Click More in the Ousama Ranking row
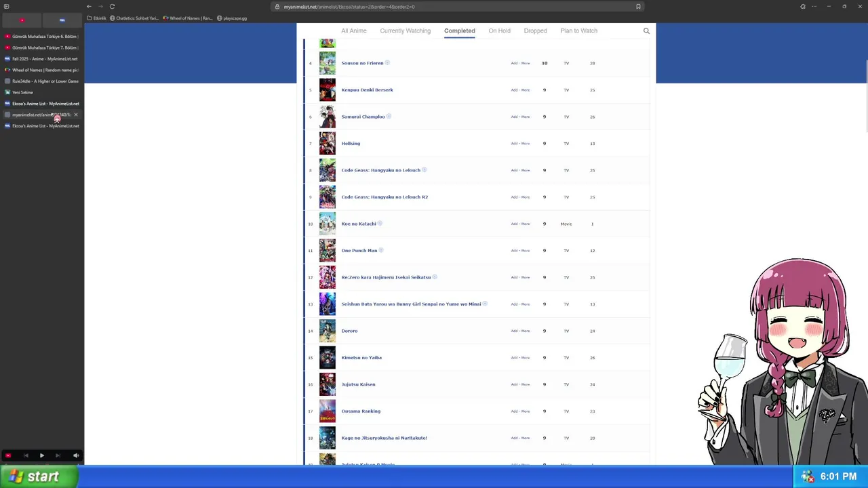Viewport: 868px width, 488px height. 526,411
